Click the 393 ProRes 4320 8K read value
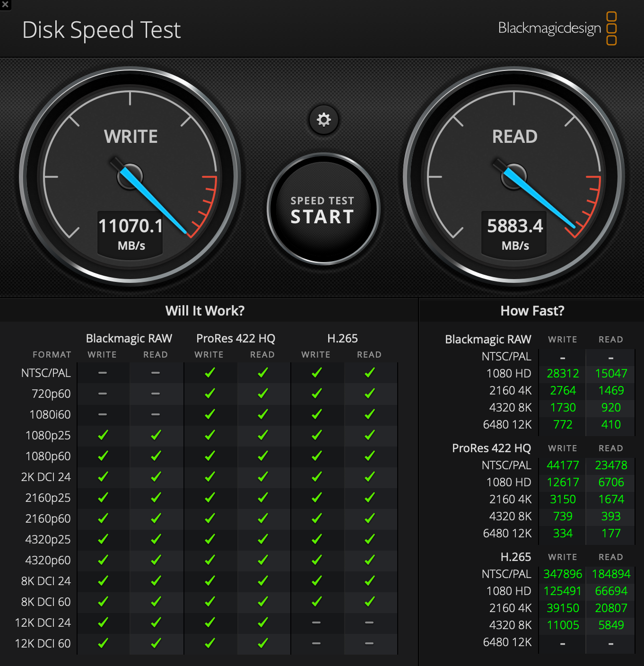The height and width of the screenshot is (666, 644). click(x=611, y=517)
